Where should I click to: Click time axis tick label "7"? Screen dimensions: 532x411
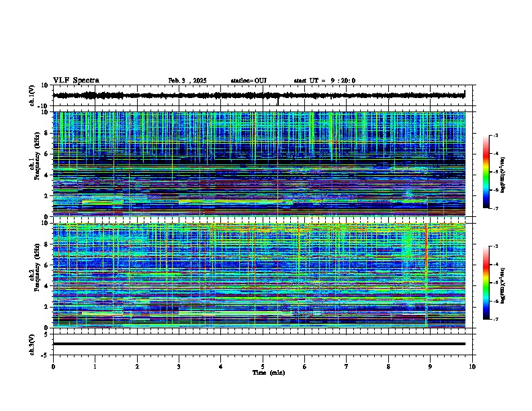(347, 367)
